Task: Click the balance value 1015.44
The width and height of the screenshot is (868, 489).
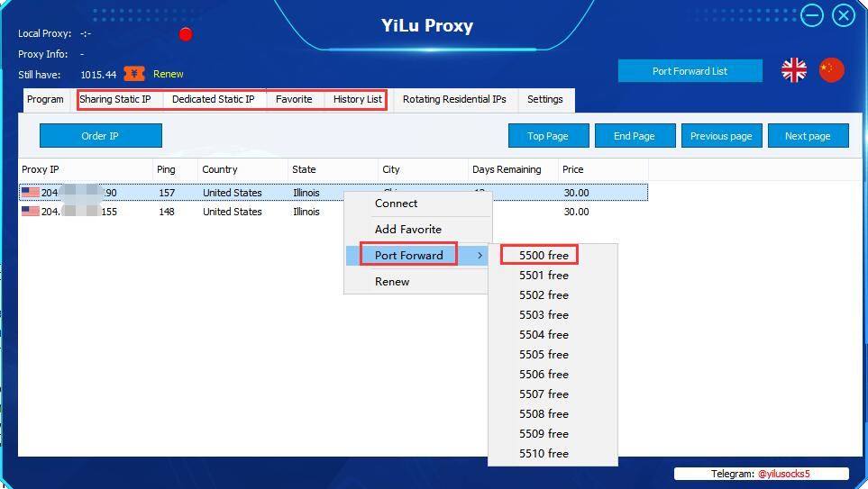Action: click(x=98, y=75)
